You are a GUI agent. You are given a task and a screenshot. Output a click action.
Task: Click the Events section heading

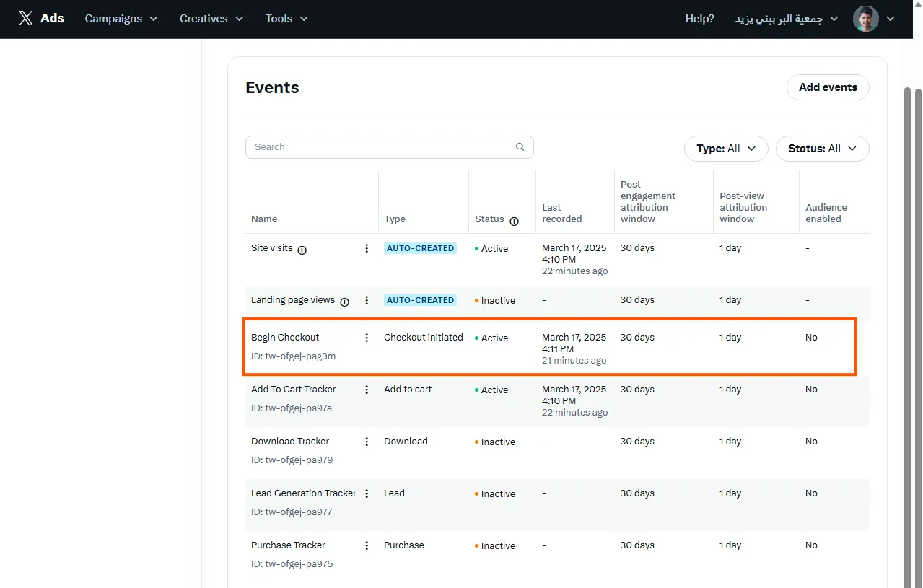click(272, 88)
